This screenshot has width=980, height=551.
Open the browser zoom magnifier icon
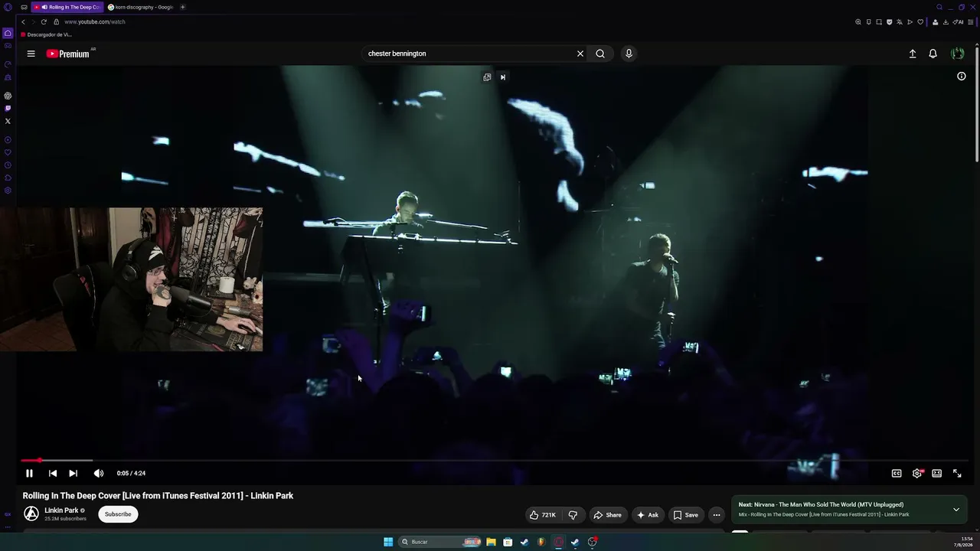(858, 22)
